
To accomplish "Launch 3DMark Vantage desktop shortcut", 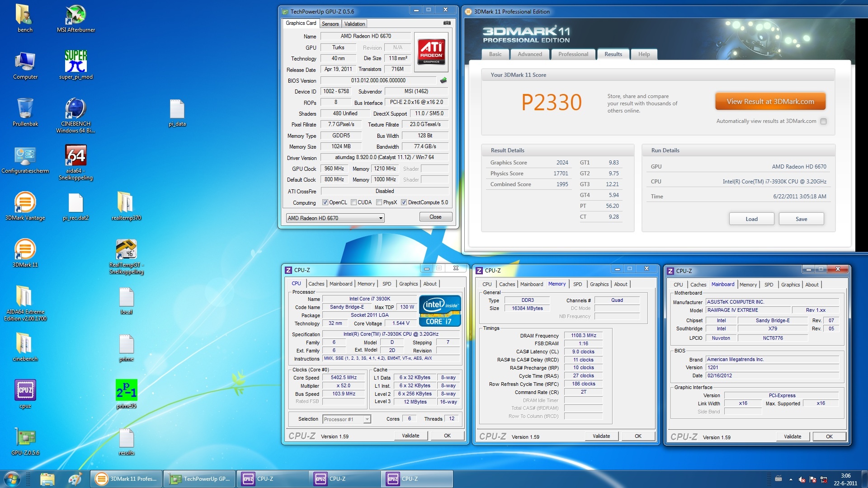I will tap(25, 206).
